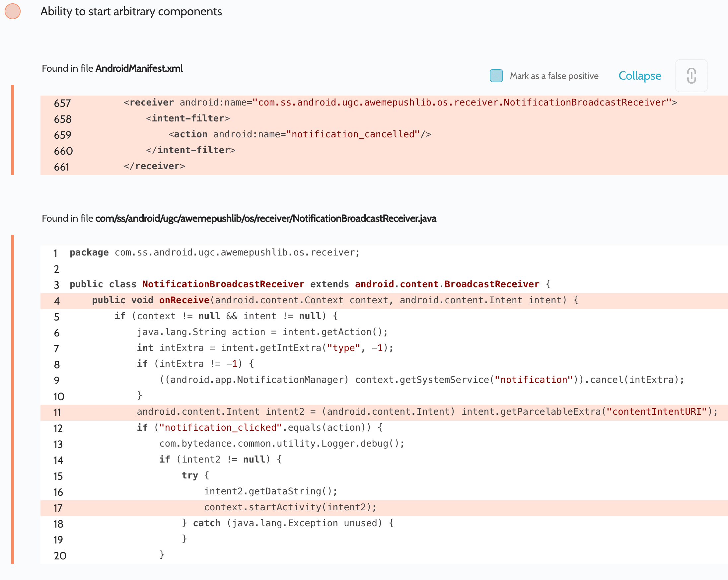Click the package declaration line

point(215,253)
